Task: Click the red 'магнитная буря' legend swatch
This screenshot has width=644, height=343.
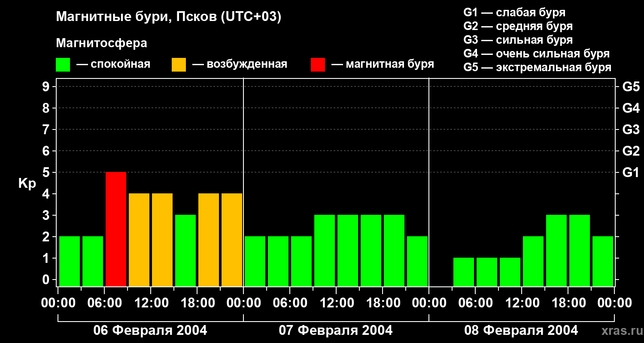Action: tap(318, 64)
